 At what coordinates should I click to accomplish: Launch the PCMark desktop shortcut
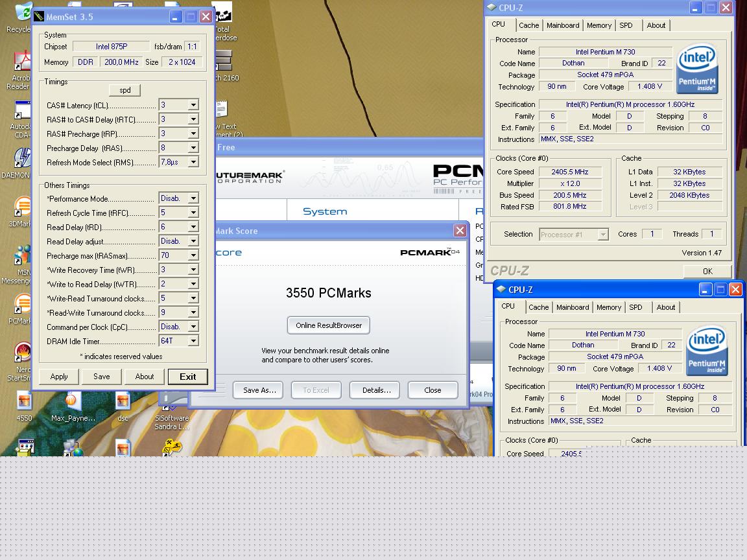point(22,304)
